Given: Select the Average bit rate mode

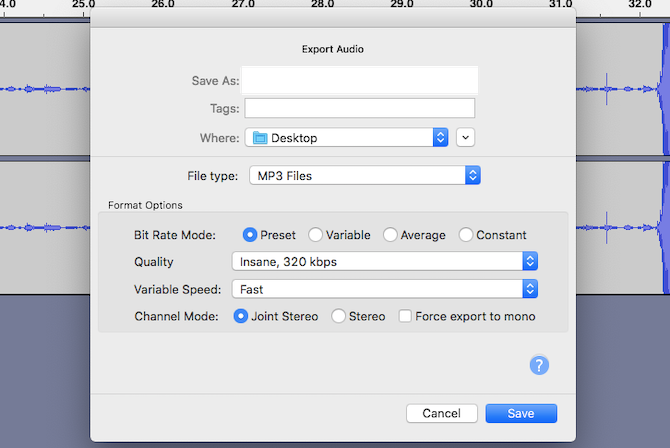Looking at the screenshot, I should click(x=390, y=235).
